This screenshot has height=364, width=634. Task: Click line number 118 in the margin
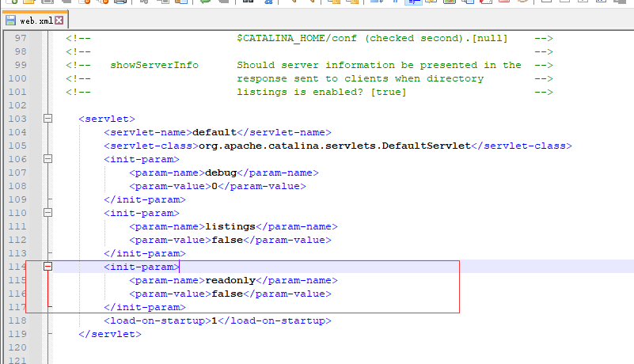tap(17, 320)
